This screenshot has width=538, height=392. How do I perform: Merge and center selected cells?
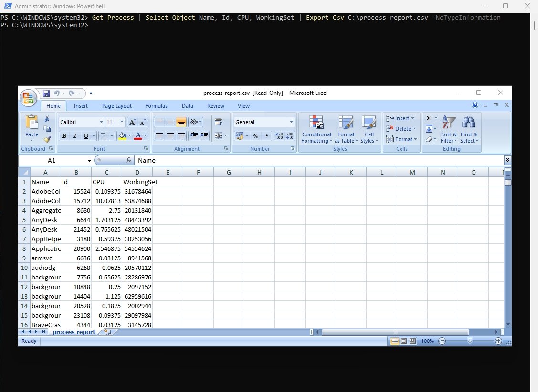click(219, 136)
